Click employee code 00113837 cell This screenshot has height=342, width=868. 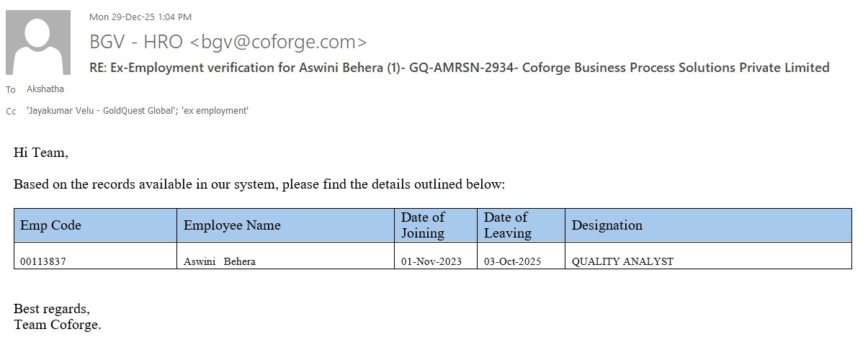43,261
